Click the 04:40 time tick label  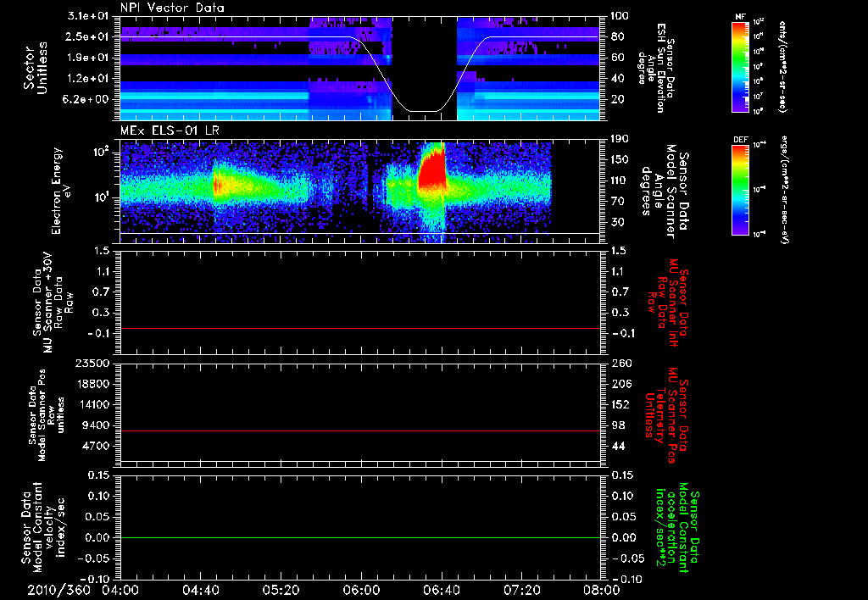(200, 590)
